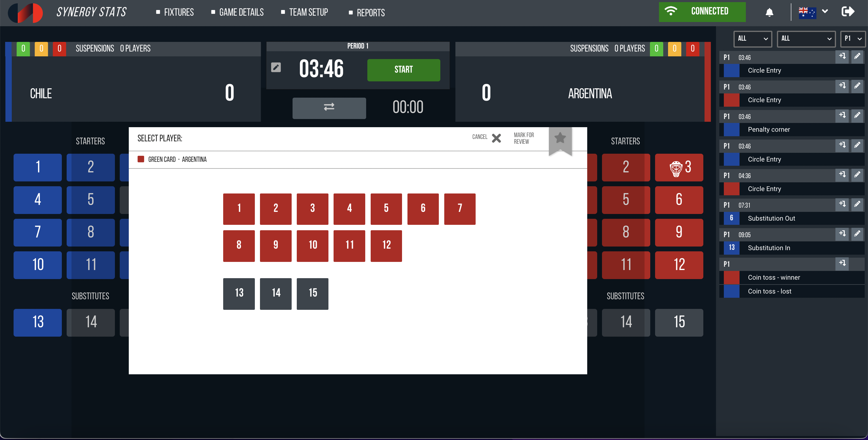Click the WiFi connected status icon
This screenshot has width=868, height=440.
click(x=672, y=12)
